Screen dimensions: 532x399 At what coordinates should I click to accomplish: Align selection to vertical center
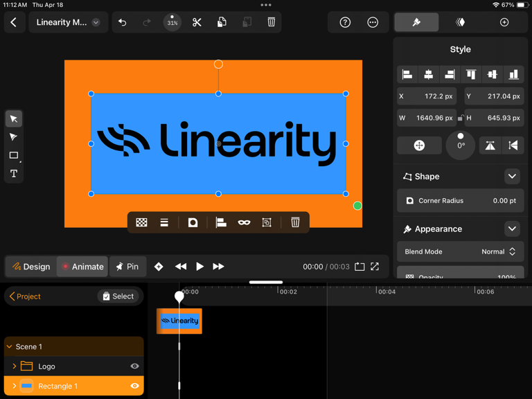[x=493, y=74]
